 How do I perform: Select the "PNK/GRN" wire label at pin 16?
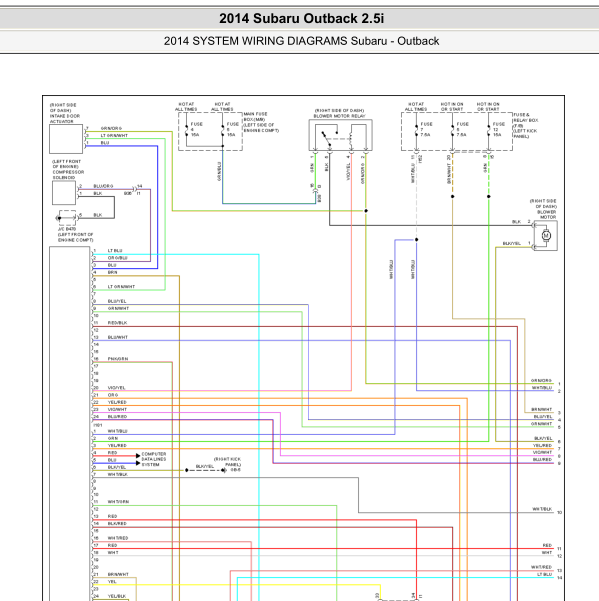coord(118,359)
